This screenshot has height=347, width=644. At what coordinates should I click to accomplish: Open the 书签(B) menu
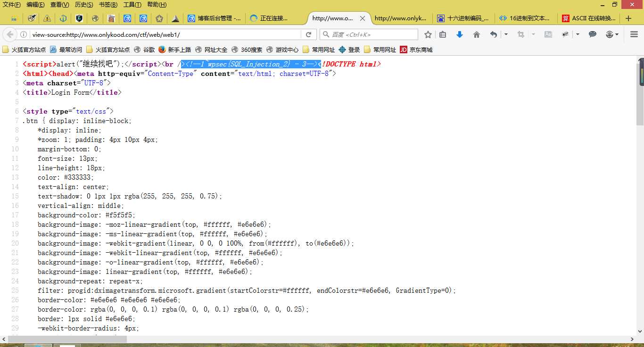108,5
